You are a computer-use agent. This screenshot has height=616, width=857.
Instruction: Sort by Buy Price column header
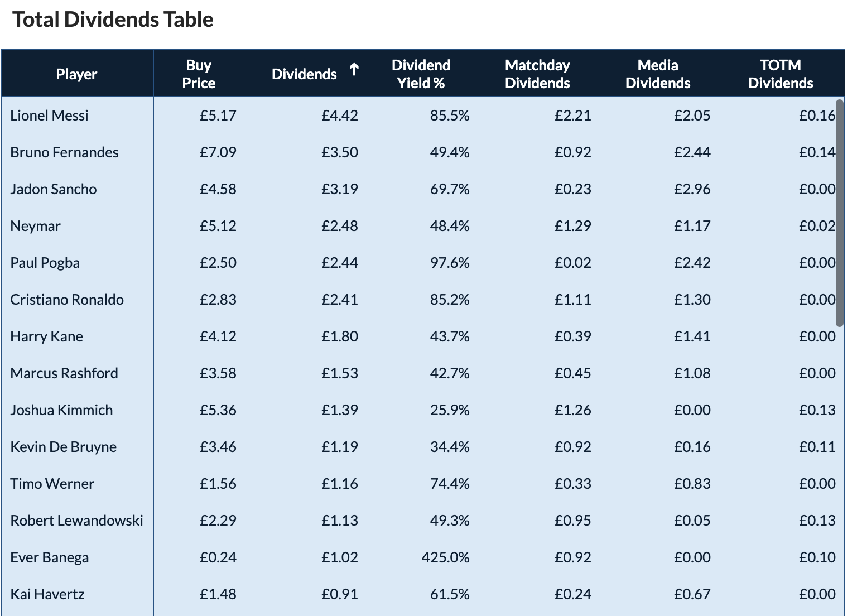(x=199, y=74)
